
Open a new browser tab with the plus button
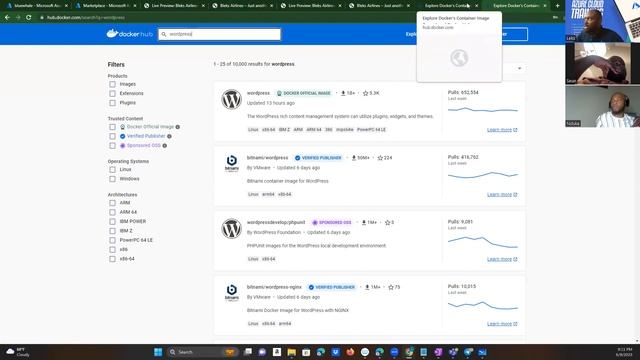coord(558,6)
